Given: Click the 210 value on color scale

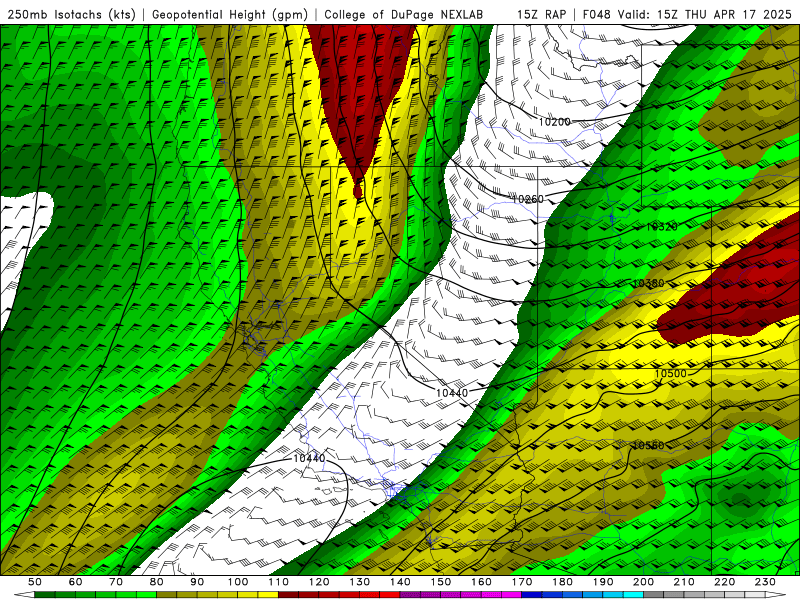Looking at the screenshot, I should (x=684, y=582).
